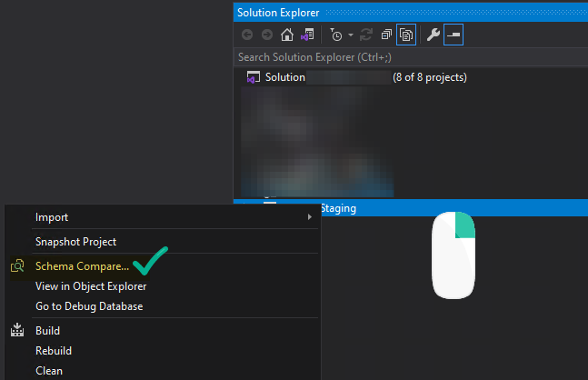
Task: Choose View in Object Explorer
Action: [163, 286]
